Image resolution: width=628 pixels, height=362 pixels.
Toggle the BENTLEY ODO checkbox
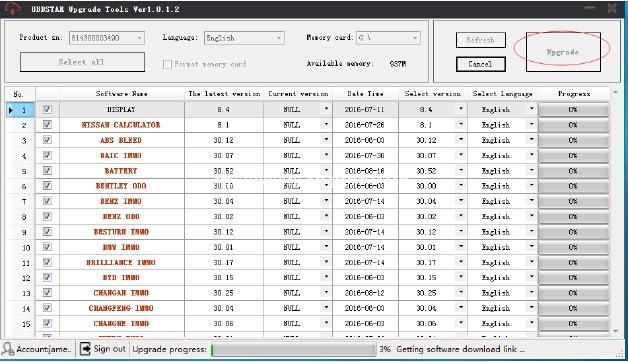(x=47, y=186)
